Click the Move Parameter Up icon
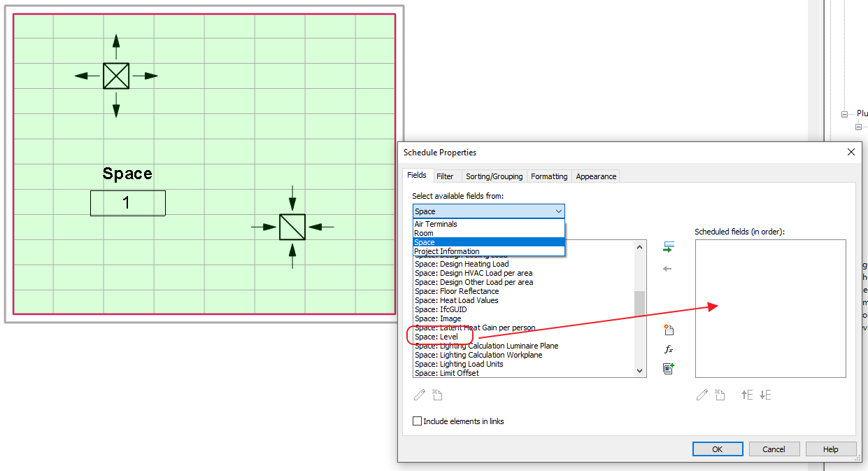 [x=747, y=395]
